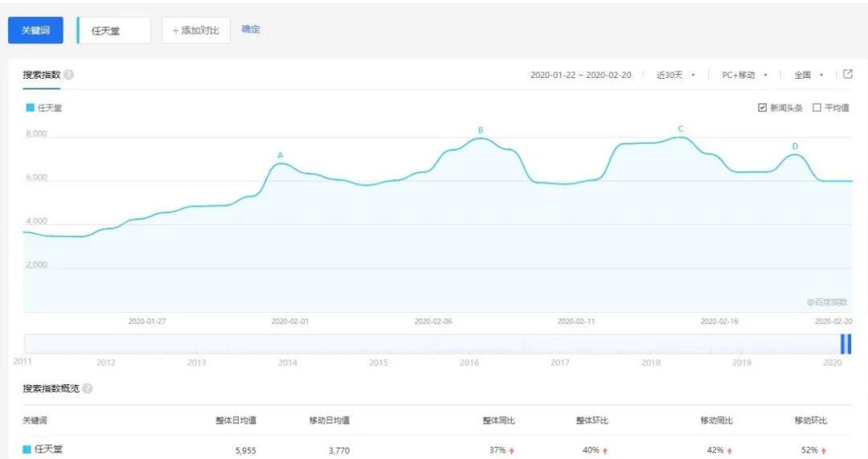Click the 42% 移动同比 value

coord(715,450)
